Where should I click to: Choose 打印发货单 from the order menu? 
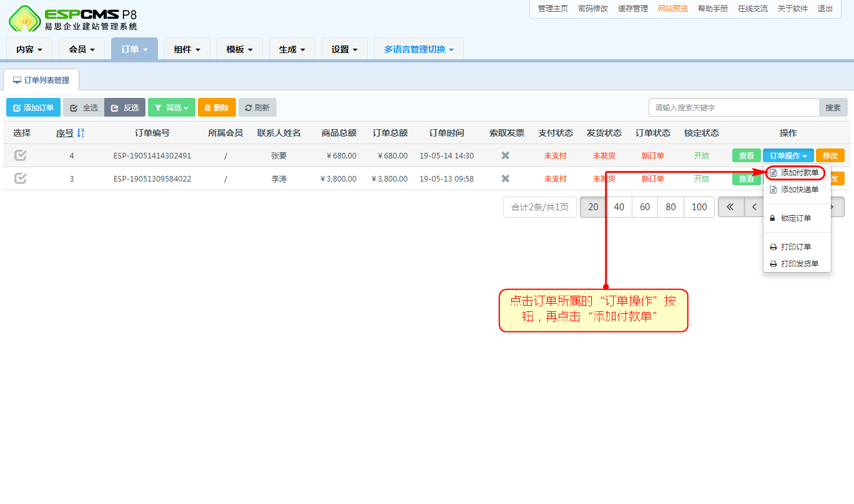(x=797, y=264)
